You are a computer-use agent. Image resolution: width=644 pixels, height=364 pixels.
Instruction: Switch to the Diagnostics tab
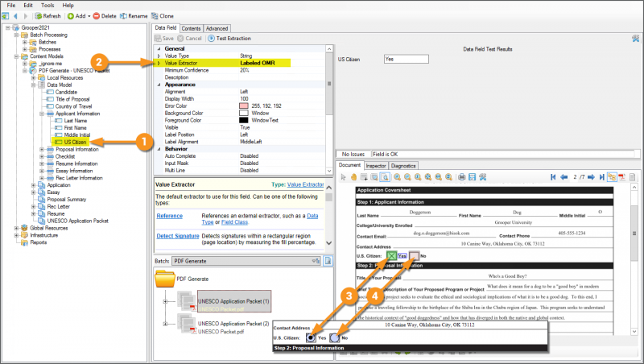coord(403,166)
